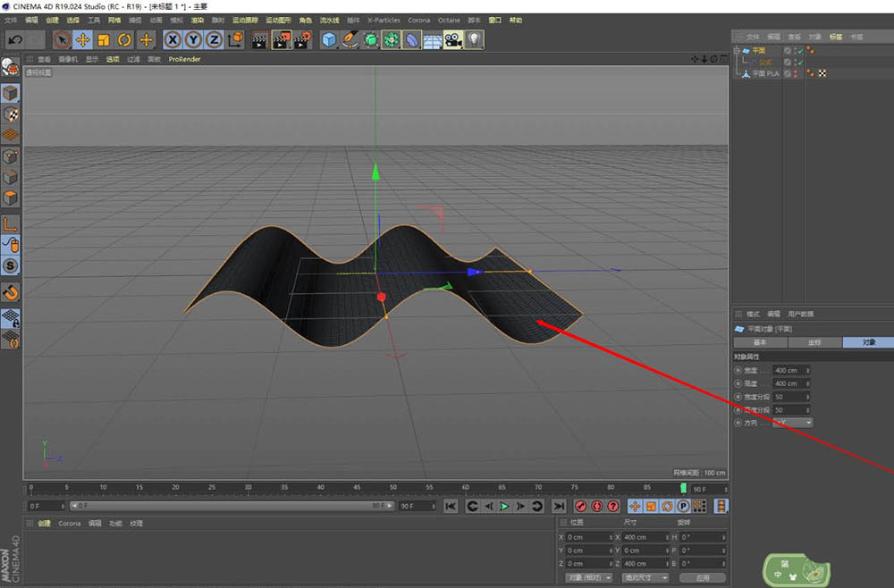Add a Light via lightbulb icon
Image resolution: width=894 pixels, height=588 pixels.
click(473, 39)
